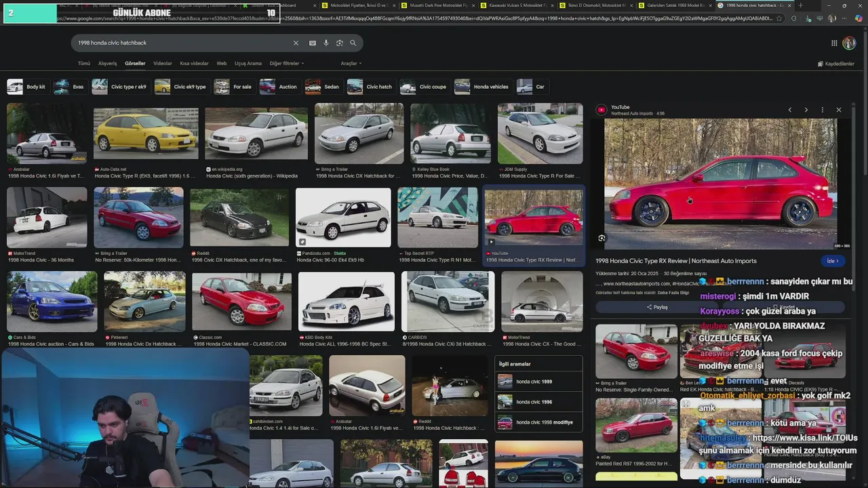
Task: Switch to Videolar results tab
Action: click(163, 63)
